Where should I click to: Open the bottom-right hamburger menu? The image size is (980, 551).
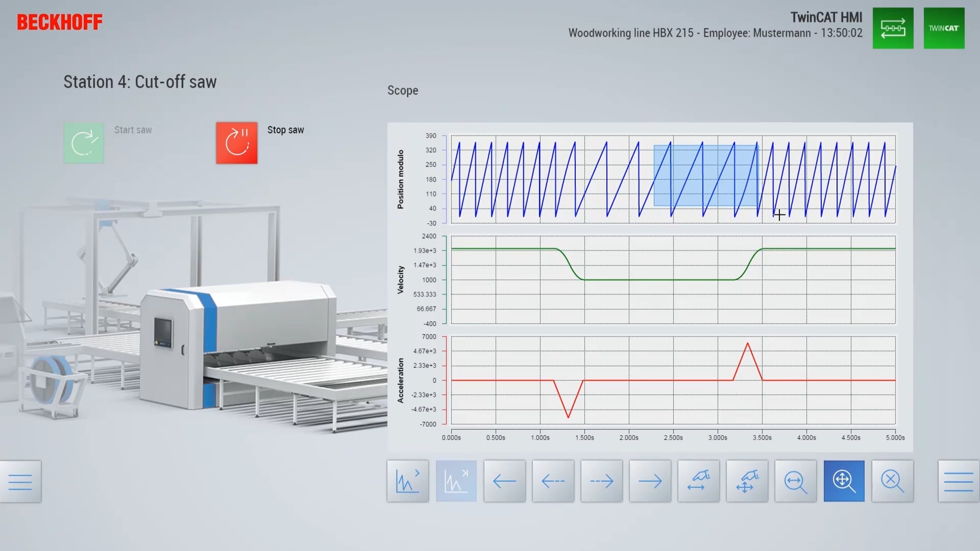pyautogui.click(x=958, y=482)
